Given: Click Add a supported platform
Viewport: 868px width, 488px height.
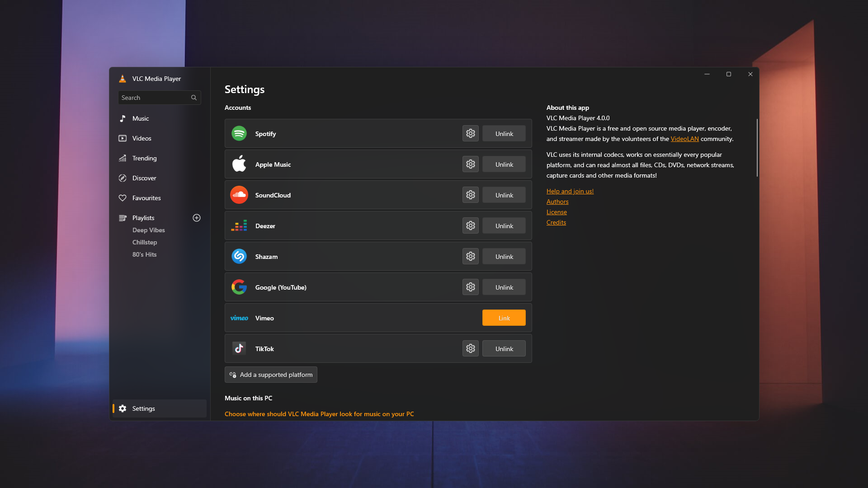Looking at the screenshot, I should coord(270,374).
